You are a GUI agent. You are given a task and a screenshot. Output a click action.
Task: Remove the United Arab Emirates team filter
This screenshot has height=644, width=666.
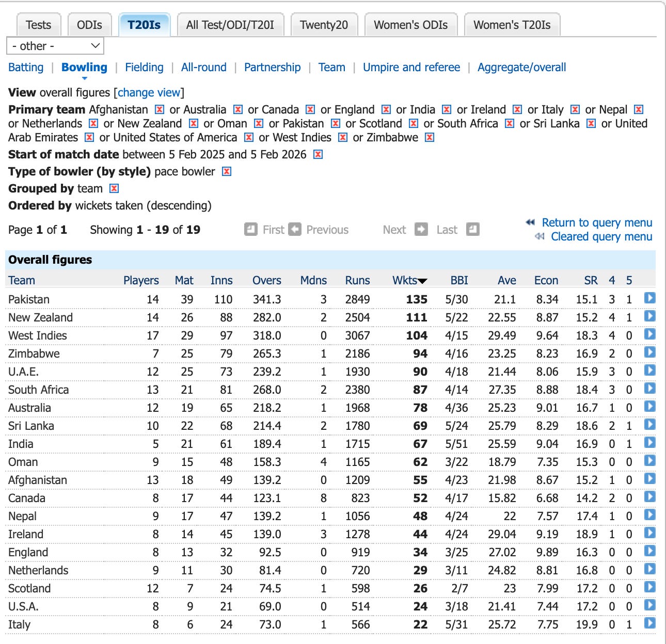[89, 137]
